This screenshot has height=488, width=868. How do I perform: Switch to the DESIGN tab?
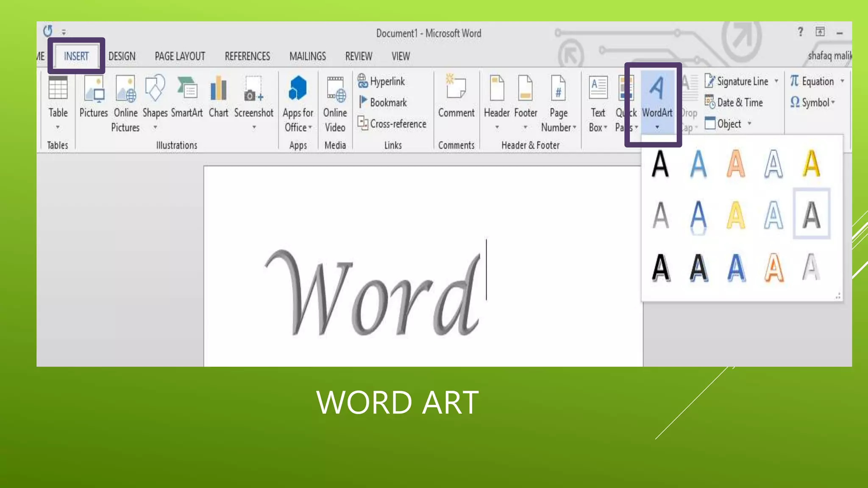point(122,56)
